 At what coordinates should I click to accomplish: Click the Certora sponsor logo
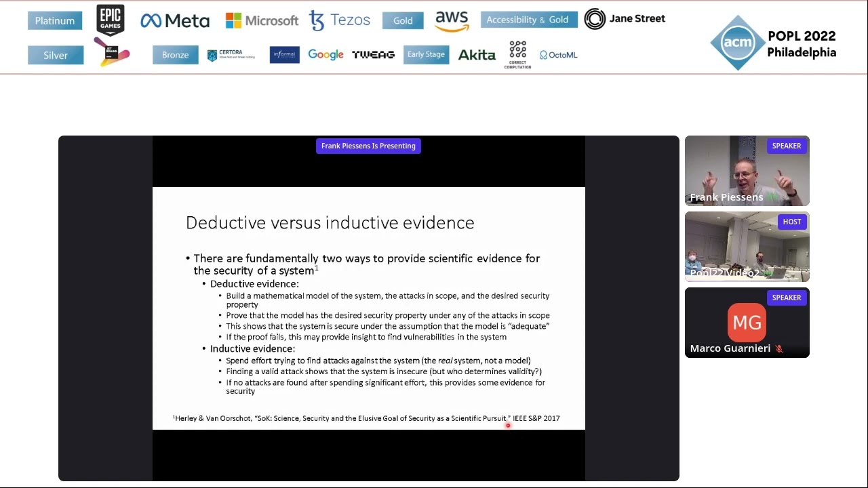pos(231,55)
